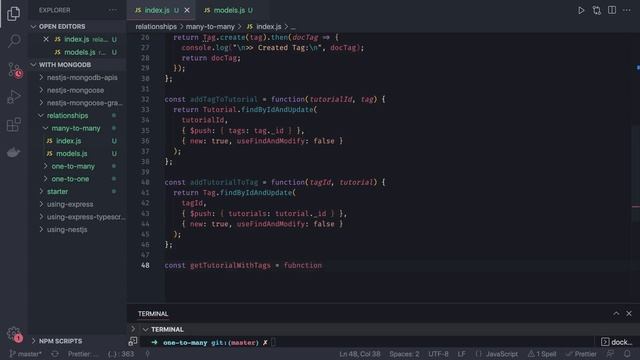The width and height of the screenshot is (640, 360).
Task: Click the Prettier status on the right of status bar
Action: 582,354
